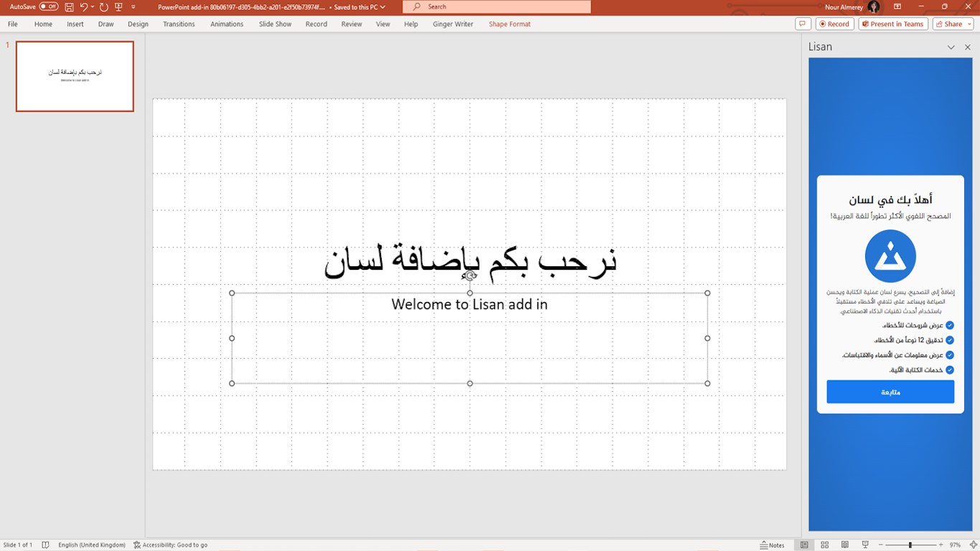
Task: Click checkmark beside عرض معلومات عن الأسماء
Action: coord(950,355)
